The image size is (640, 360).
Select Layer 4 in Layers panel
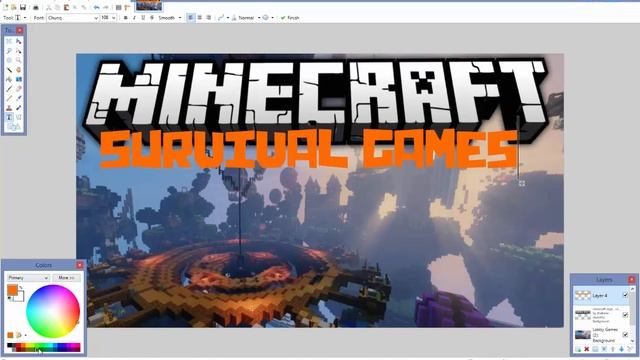pyautogui.click(x=601, y=295)
